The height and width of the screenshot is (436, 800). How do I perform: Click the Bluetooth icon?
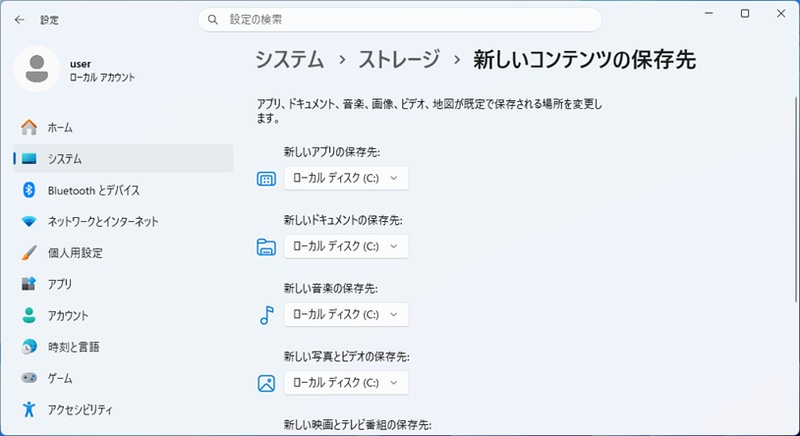(x=29, y=190)
